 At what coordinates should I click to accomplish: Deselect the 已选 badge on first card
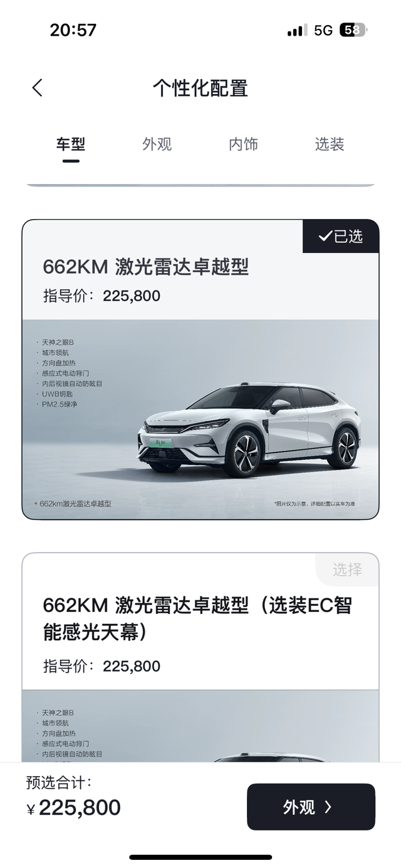pos(341,236)
